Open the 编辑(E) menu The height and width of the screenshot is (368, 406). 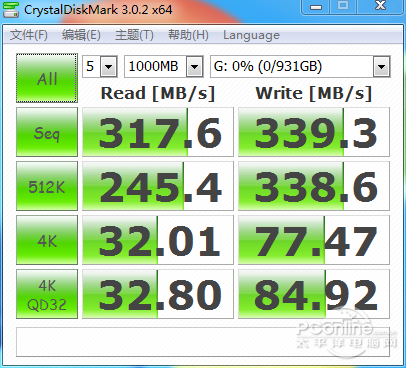(81, 35)
